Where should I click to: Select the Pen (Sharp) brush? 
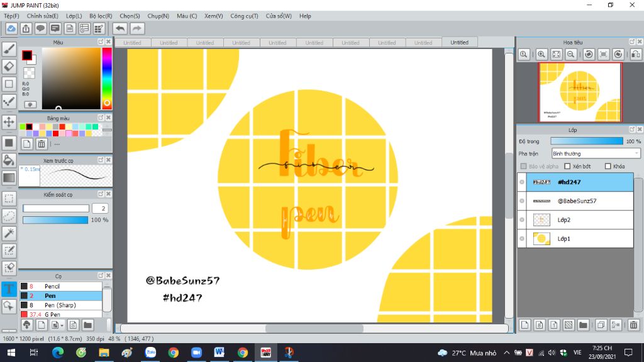[x=61, y=305]
